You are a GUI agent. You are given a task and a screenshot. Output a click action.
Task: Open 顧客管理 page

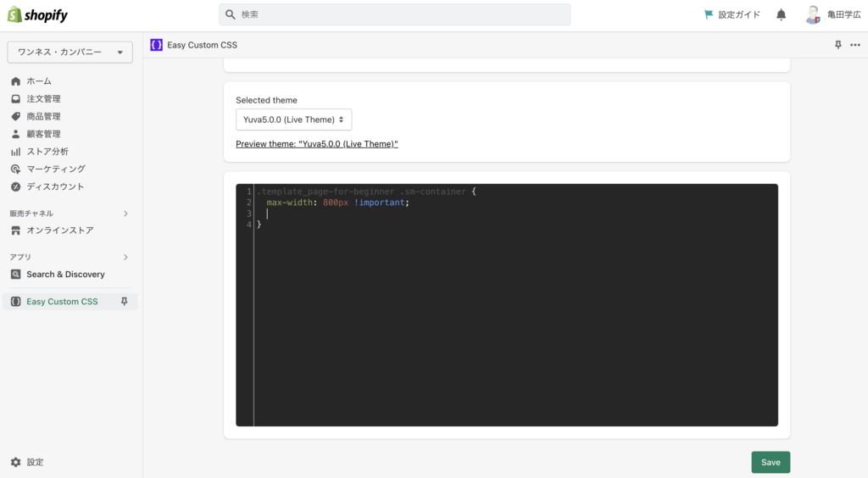point(43,134)
